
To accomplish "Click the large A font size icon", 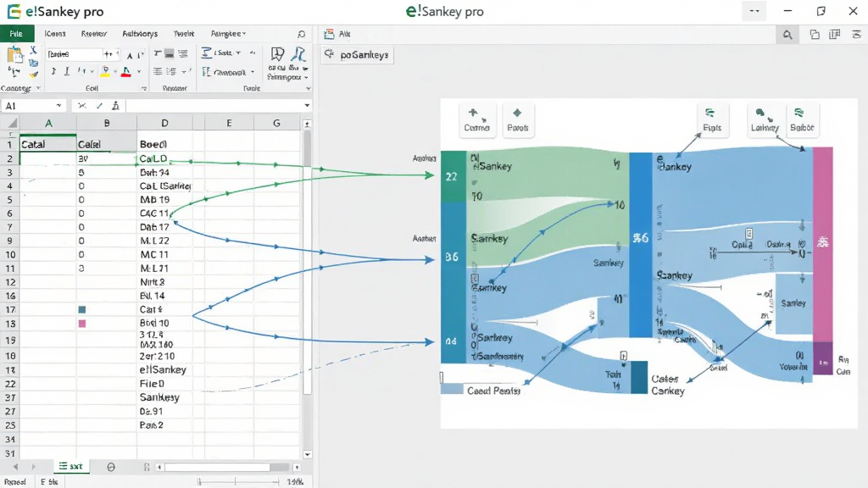I will (x=130, y=55).
